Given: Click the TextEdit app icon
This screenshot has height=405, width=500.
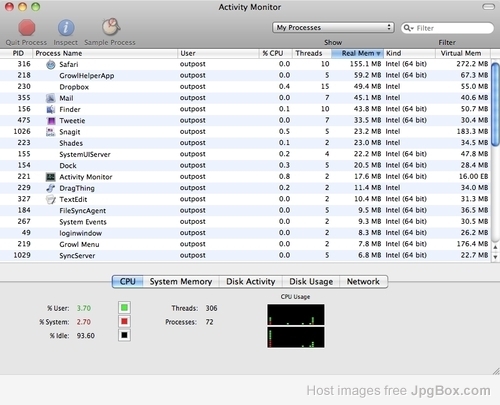Looking at the screenshot, I should 50,200.
